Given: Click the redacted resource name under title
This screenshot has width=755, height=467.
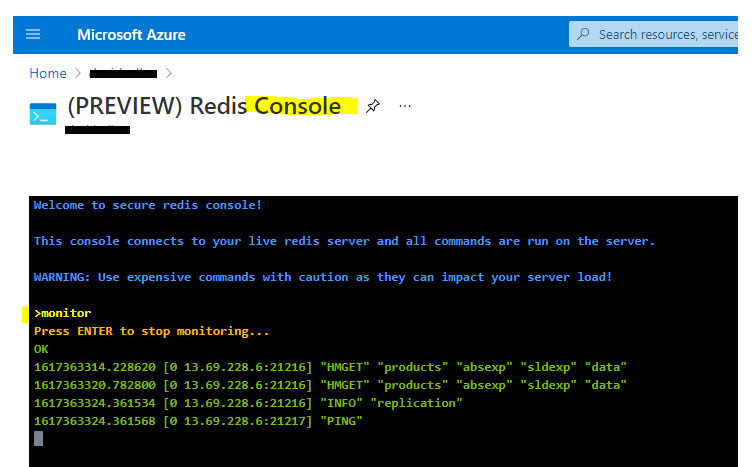Looking at the screenshot, I should coord(97,130).
